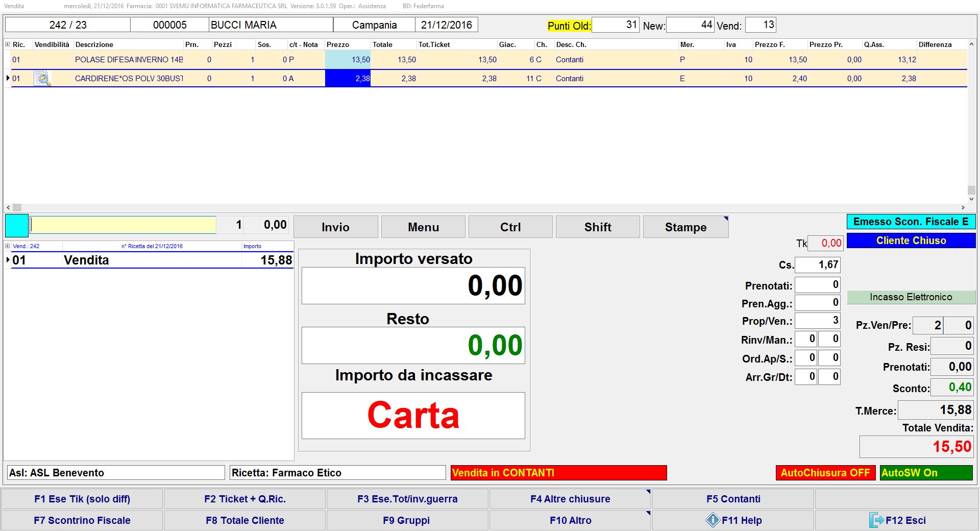
Task: Open the Stampe dropdown button
Action: click(x=685, y=227)
